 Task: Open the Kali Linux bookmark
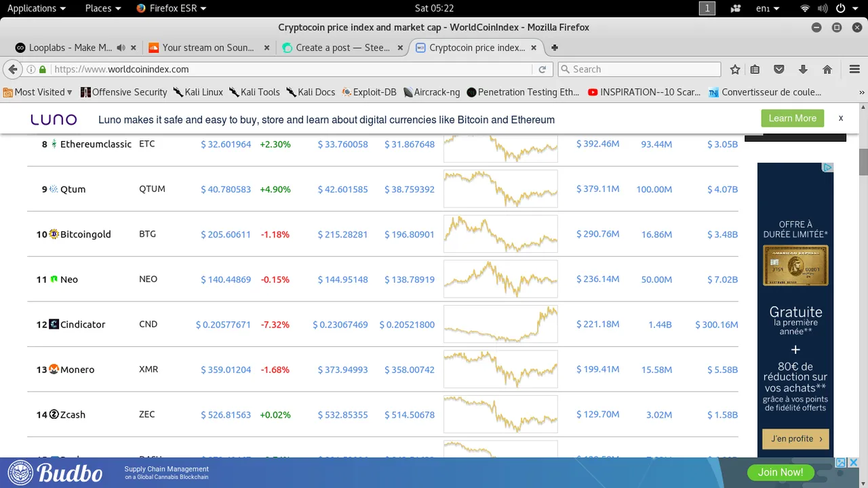pos(198,92)
